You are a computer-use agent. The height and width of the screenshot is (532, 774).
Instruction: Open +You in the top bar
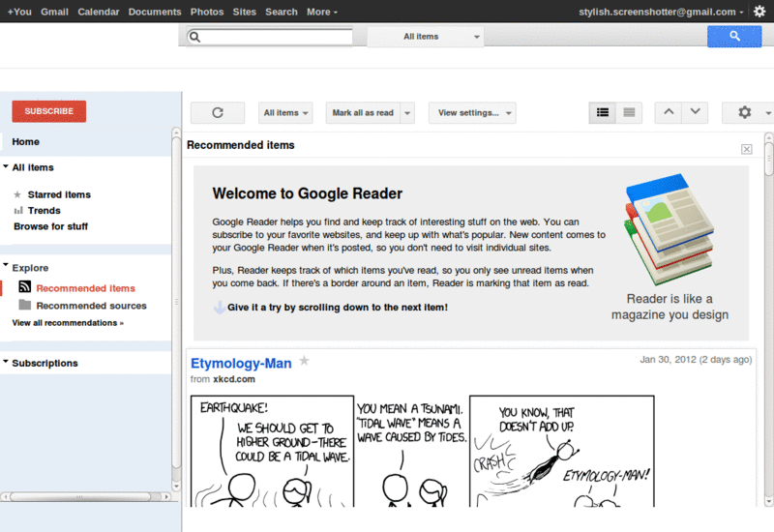coord(19,12)
